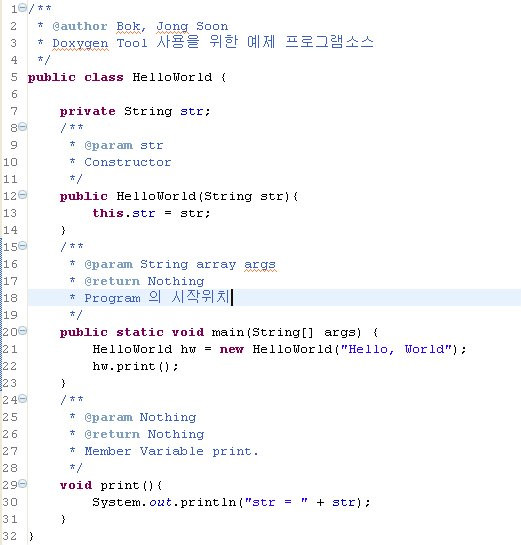Click the @author tag on line 2
This screenshot has width=521, height=545.
point(80,26)
